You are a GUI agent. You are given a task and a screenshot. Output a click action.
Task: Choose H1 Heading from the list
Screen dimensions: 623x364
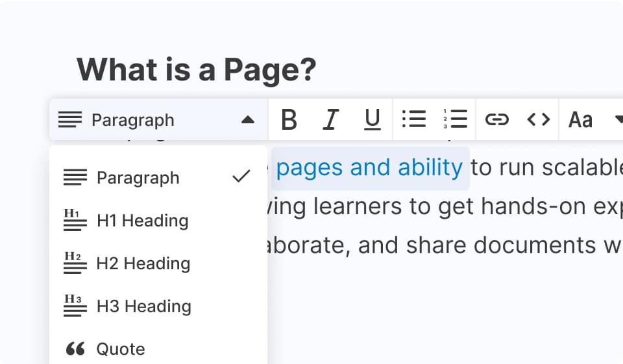coord(142,221)
